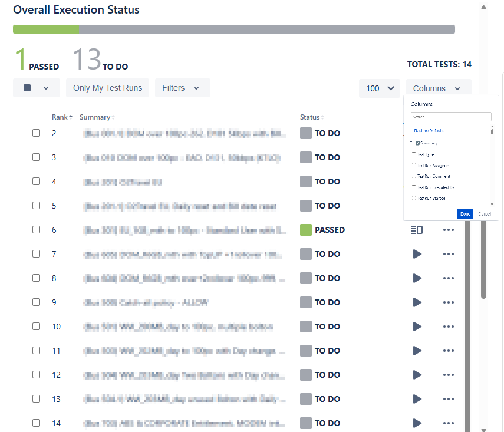This screenshot has width=504, height=432.
Task: Sort the table by Rank header
Action: [x=61, y=117]
